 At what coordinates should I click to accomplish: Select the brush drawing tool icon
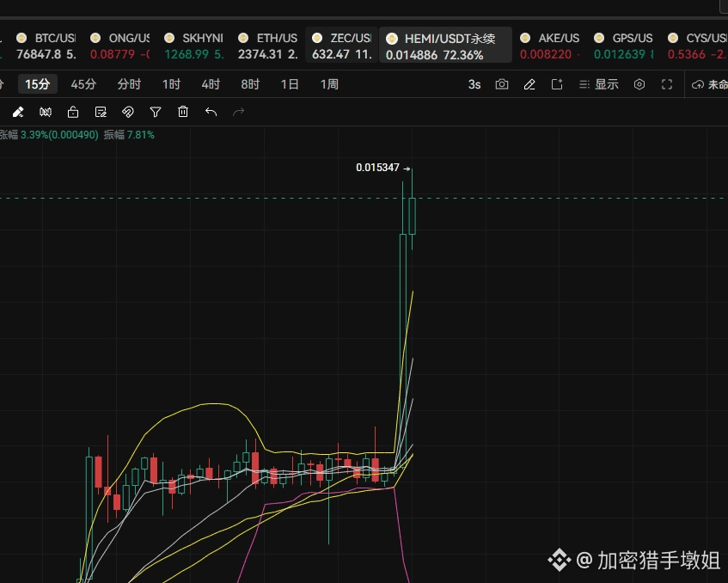click(x=18, y=112)
